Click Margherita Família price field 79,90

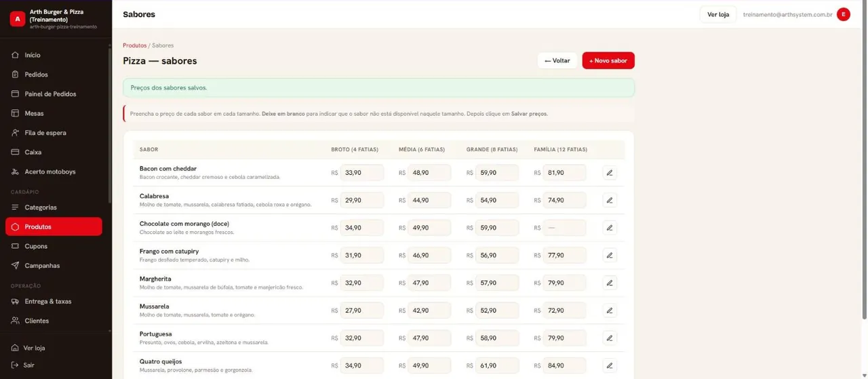(x=564, y=283)
